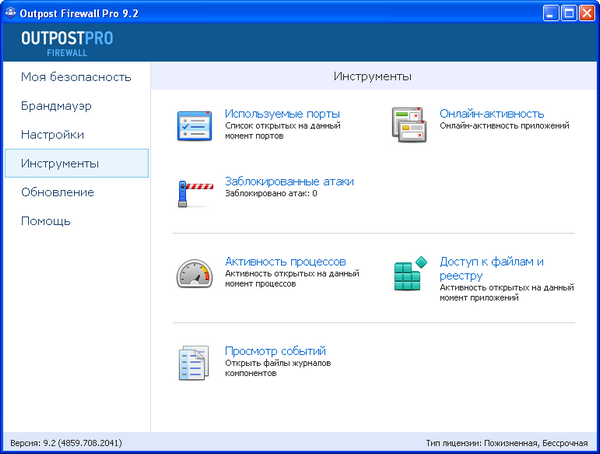Click the Process Activity gauge icon
Image resolution: width=600 pixels, height=454 pixels.
tap(194, 273)
